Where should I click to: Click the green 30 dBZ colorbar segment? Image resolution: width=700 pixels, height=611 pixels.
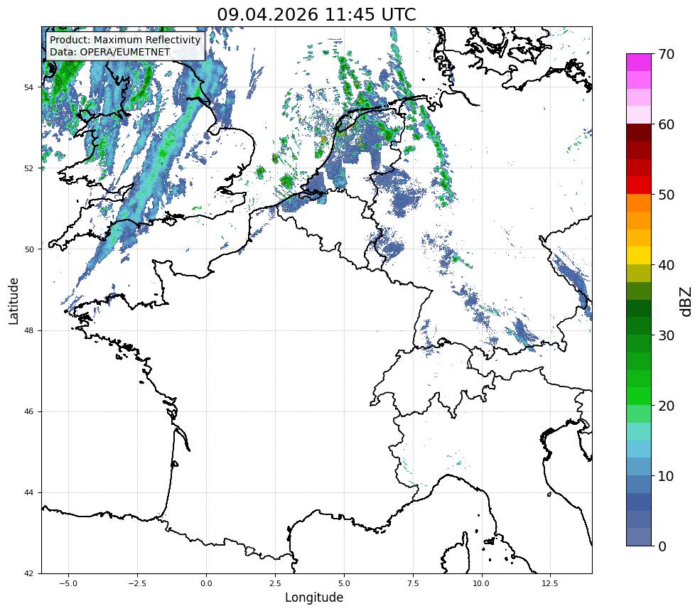638,343
